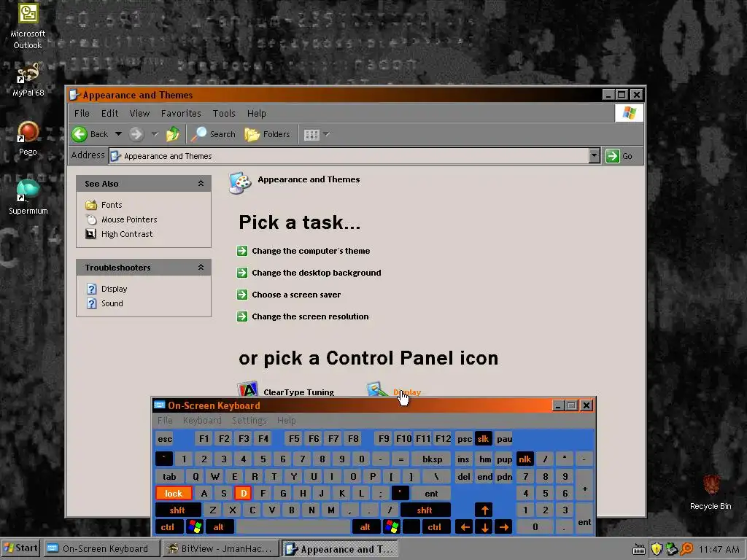
Task: Toggle the Folders pane button
Action: pos(267,134)
